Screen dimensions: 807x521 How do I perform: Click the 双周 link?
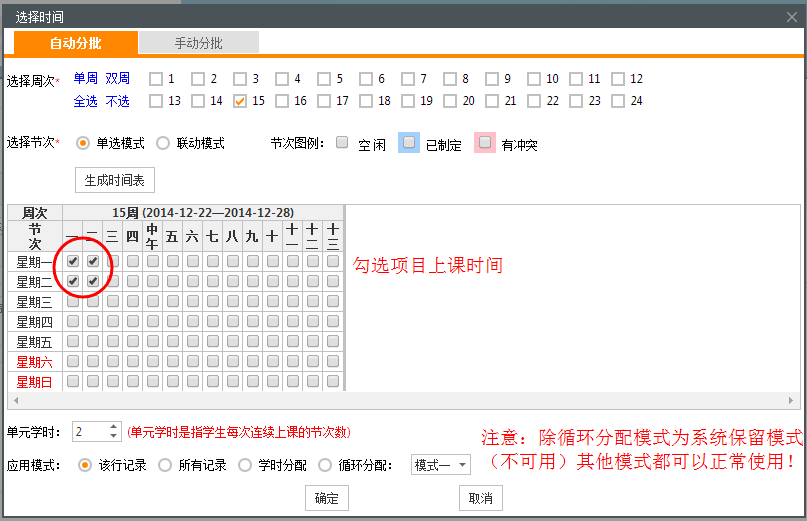click(118, 78)
